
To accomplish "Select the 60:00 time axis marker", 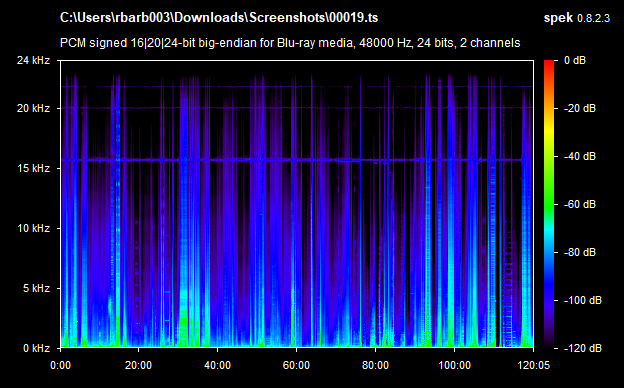I will [296, 365].
